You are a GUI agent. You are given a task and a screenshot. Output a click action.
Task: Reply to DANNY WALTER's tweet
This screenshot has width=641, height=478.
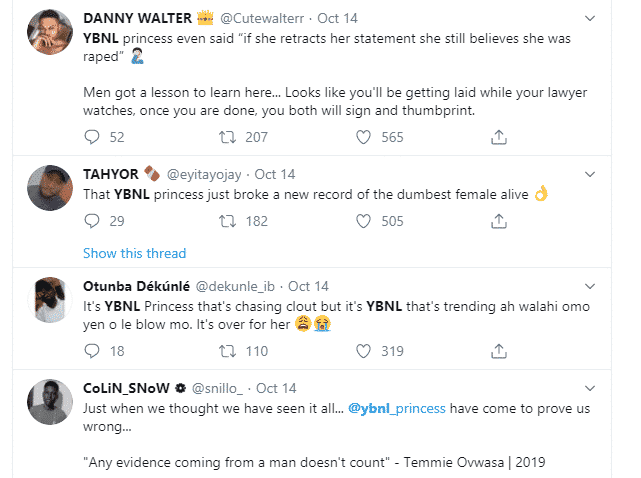pyautogui.click(x=92, y=137)
